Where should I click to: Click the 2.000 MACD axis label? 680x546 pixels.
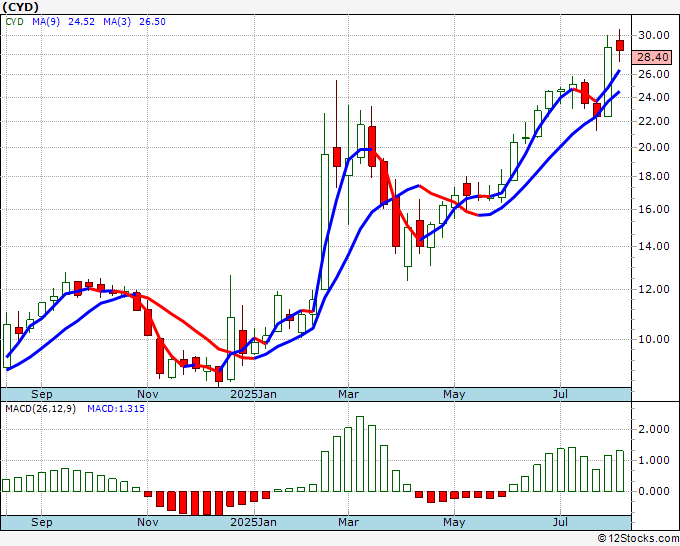(654, 429)
